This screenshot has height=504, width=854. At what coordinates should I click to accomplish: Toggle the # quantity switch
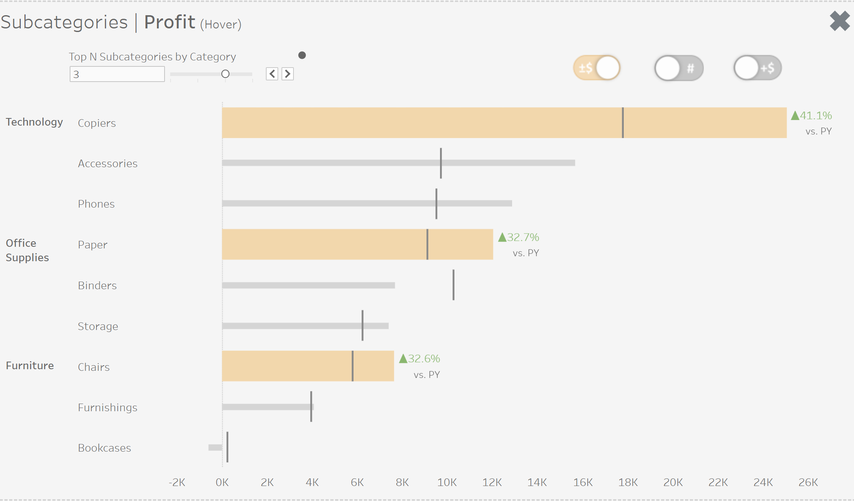coord(679,68)
